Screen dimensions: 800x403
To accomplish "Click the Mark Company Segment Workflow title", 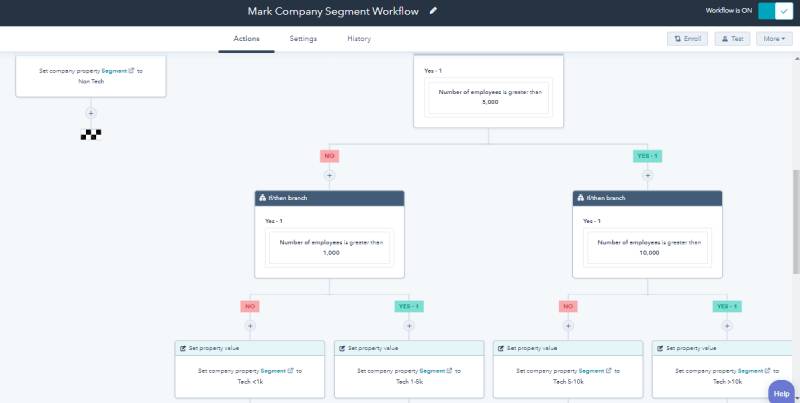I will [x=333, y=11].
